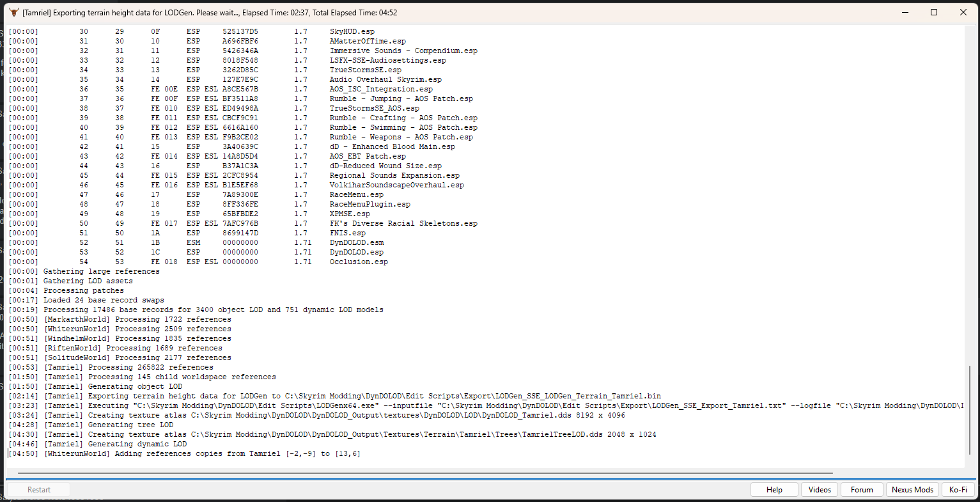Select TrueStormsSE.esp in the plugin list

click(366, 70)
